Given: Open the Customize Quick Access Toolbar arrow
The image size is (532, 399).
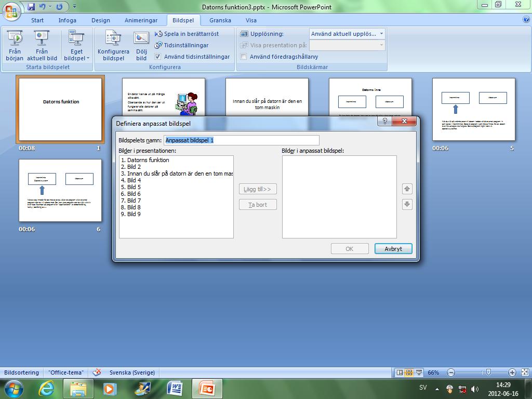Looking at the screenshot, I should [x=74, y=7].
